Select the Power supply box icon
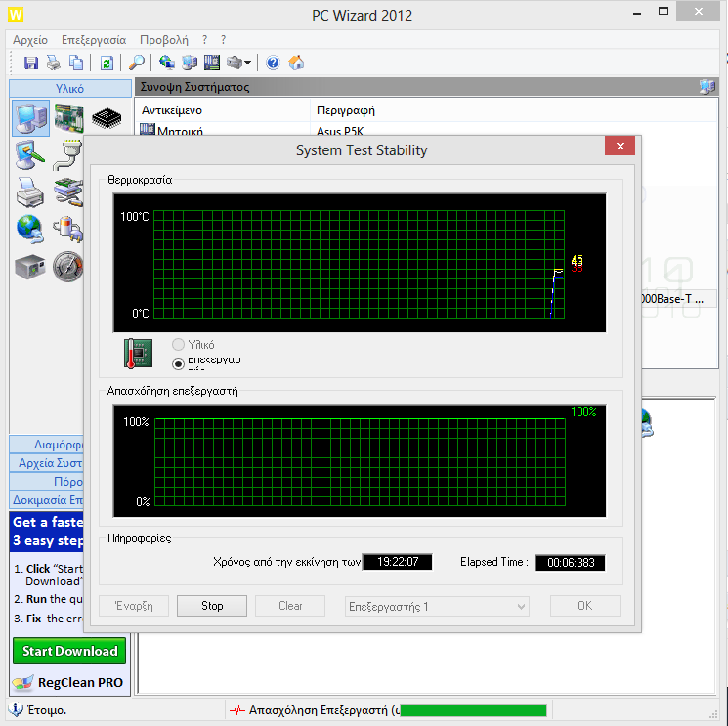The height and width of the screenshot is (726, 728). click(x=29, y=267)
